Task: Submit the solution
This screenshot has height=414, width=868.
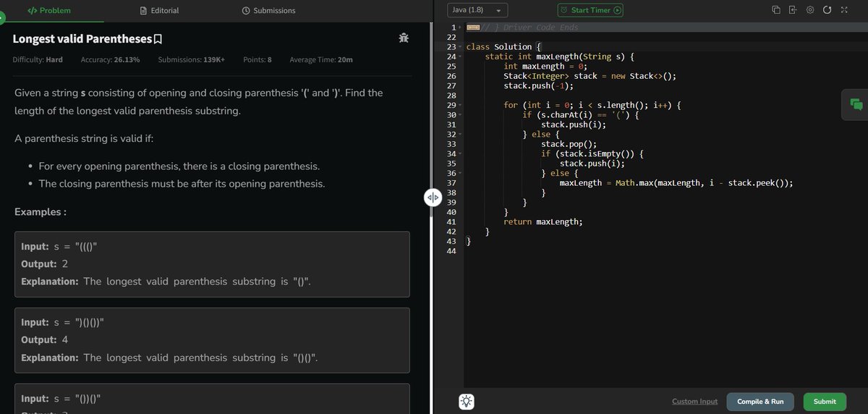Action: [x=825, y=402]
